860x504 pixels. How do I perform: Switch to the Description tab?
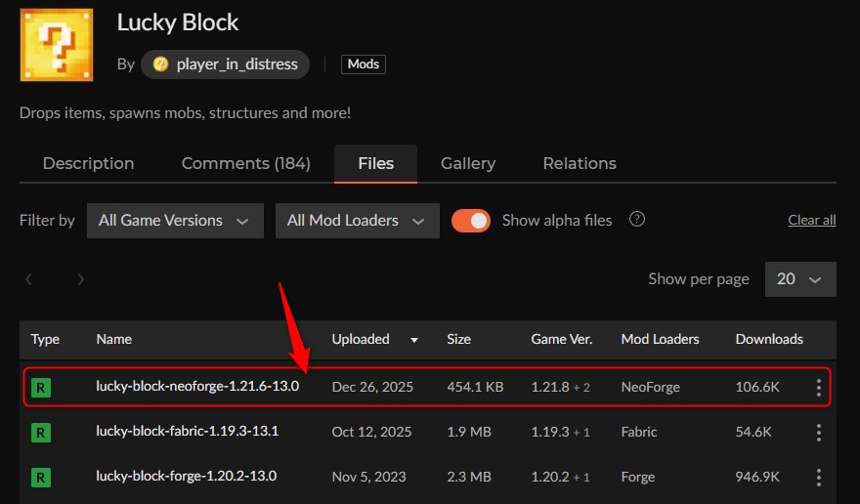pos(88,163)
